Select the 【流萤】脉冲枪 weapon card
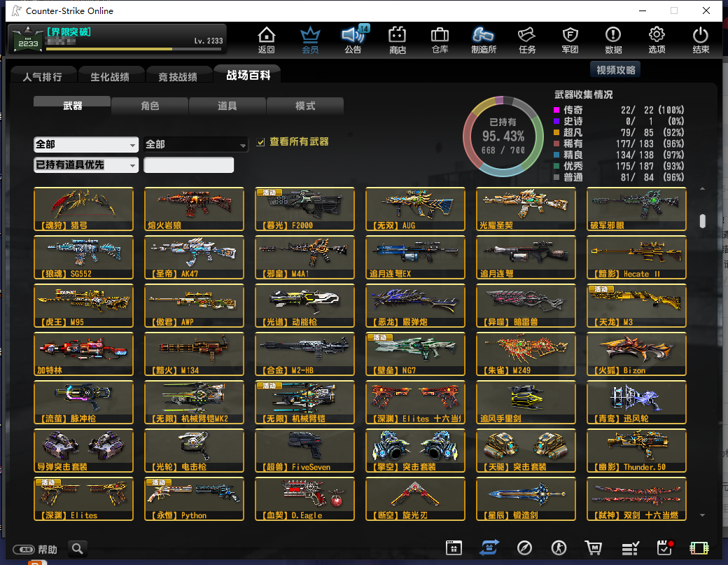This screenshot has width=728, height=565. coord(83,402)
